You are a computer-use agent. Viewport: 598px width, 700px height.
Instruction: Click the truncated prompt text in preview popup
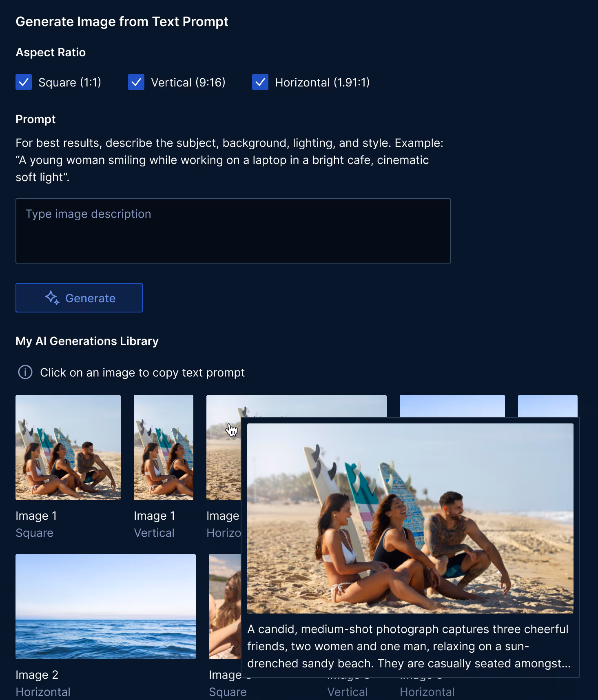409,646
